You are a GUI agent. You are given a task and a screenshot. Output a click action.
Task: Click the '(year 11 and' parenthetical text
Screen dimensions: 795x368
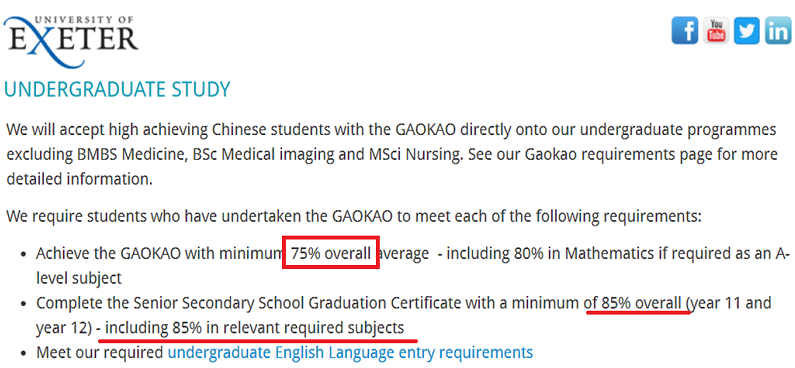pyautogui.click(x=729, y=303)
